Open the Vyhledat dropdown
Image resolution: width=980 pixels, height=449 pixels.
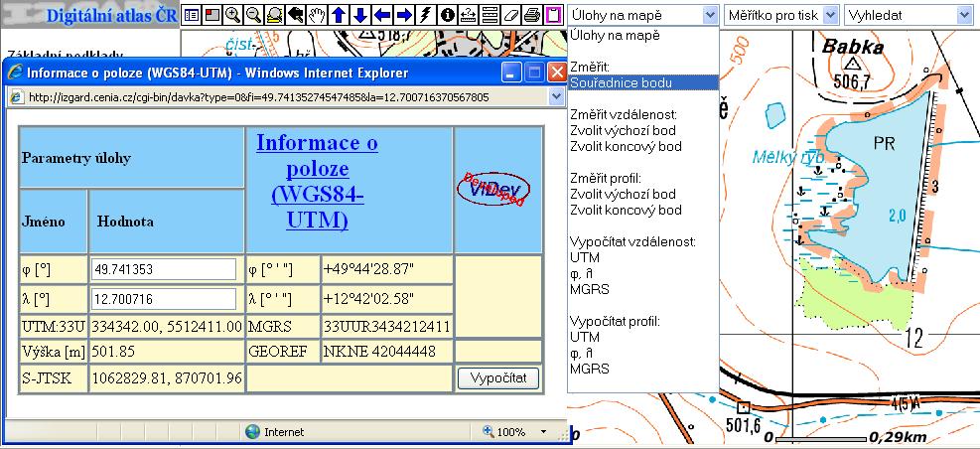point(909,15)
